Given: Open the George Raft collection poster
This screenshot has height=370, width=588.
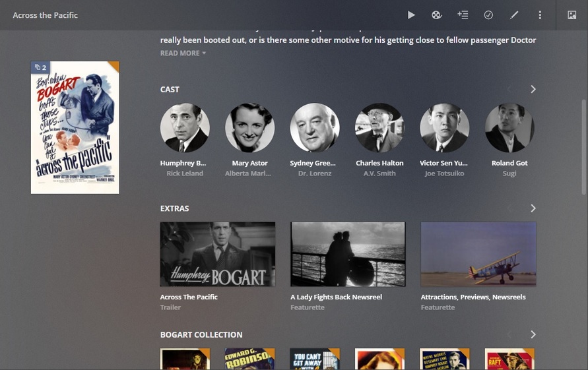Looking at the screenshot, I should click(509, 359).
